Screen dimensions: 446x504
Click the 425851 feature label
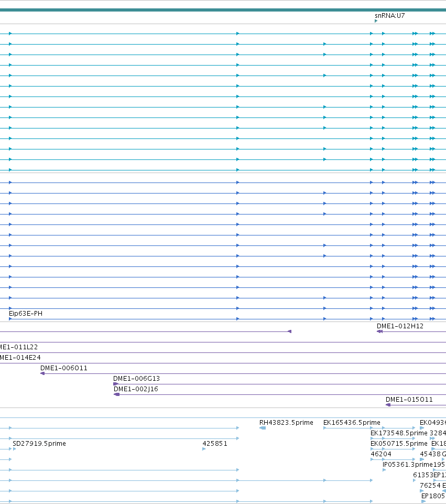point(215,444)
